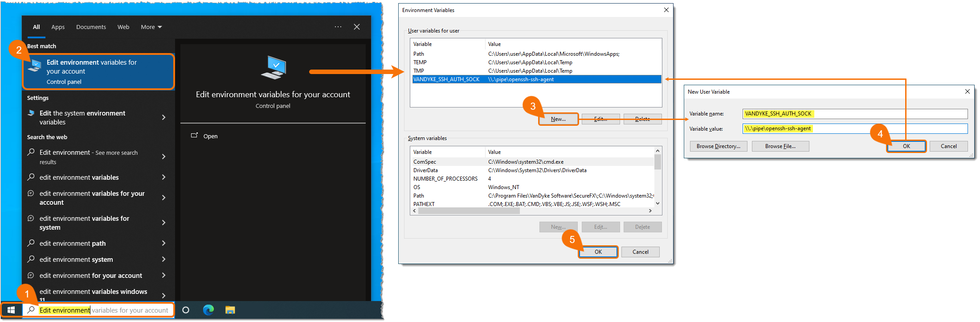Select suggestion edit environment variables windows 11

point(93,294)
